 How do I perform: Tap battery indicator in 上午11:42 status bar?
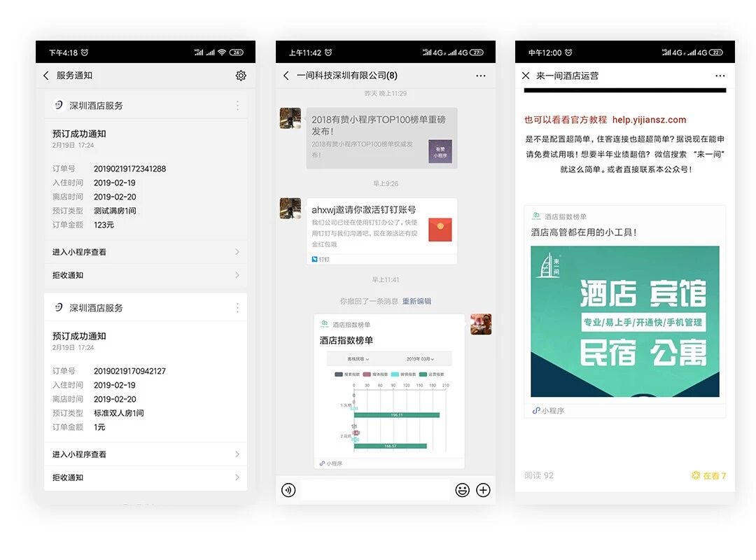[477, 52]
